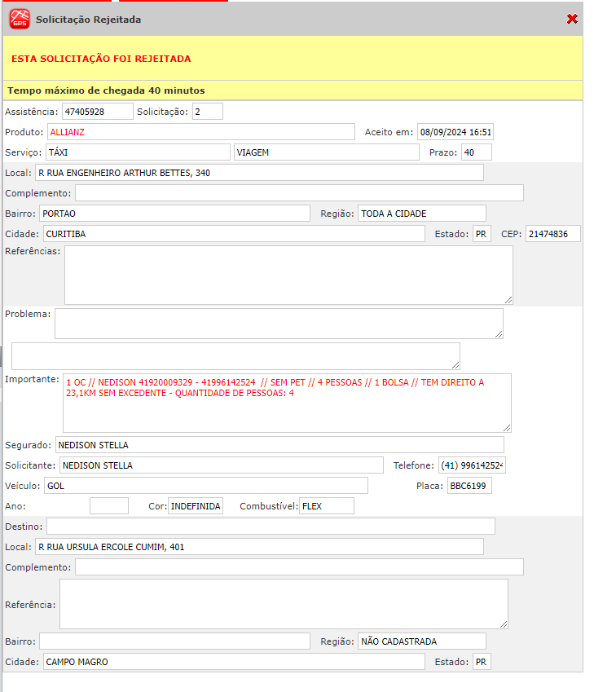Screen dimensions: 616x692
Task: Click the Solicitação number field
Action: pyautogui.click(x=208, y=112)
